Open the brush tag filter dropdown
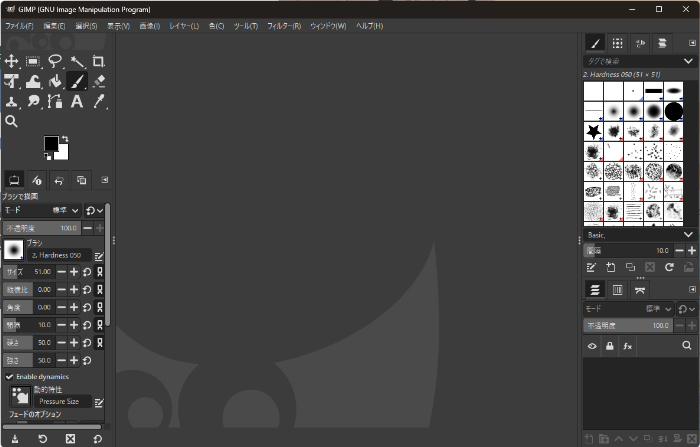The width and height of the screenshot is (700, 447). coord(688,62)
